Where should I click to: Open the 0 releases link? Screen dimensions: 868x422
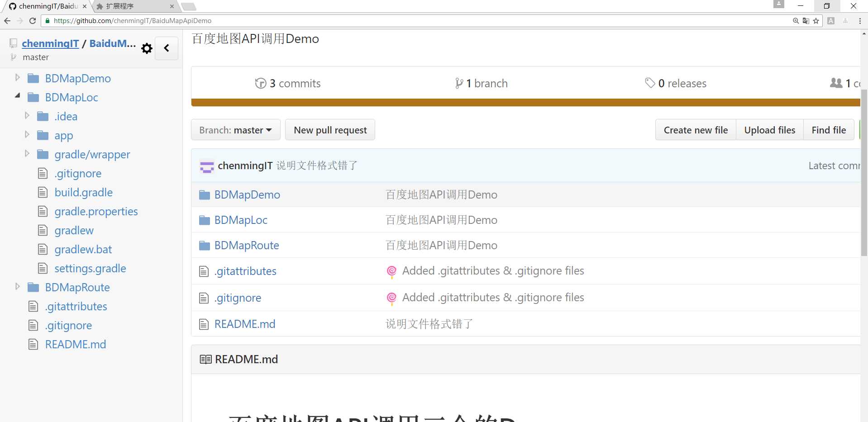[676, 83]
